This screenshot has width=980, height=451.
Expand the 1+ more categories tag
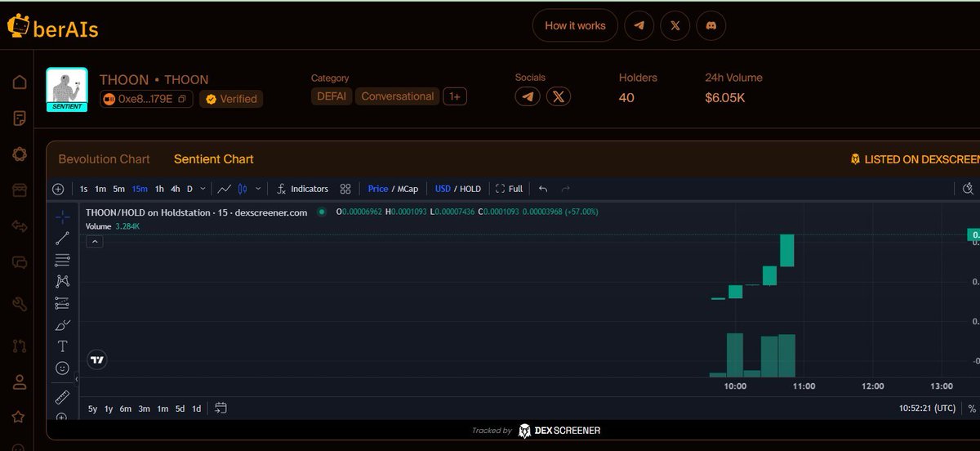click(455, 96)
